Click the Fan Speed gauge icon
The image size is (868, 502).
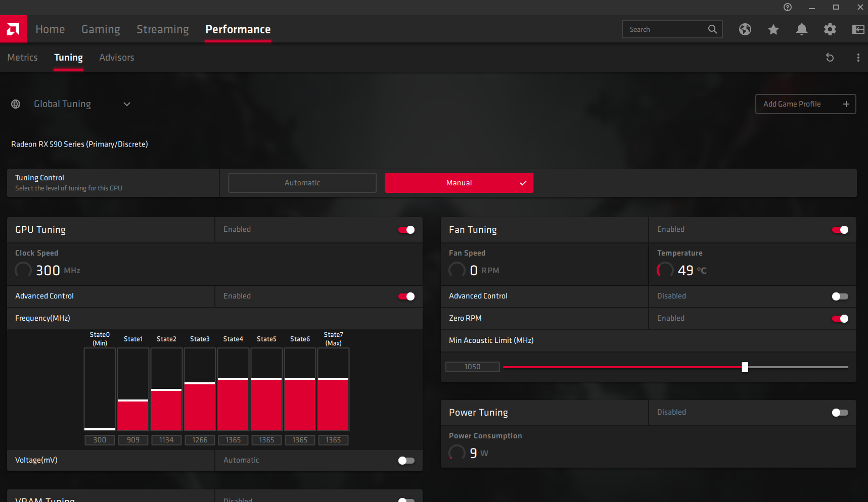[457, 270]
